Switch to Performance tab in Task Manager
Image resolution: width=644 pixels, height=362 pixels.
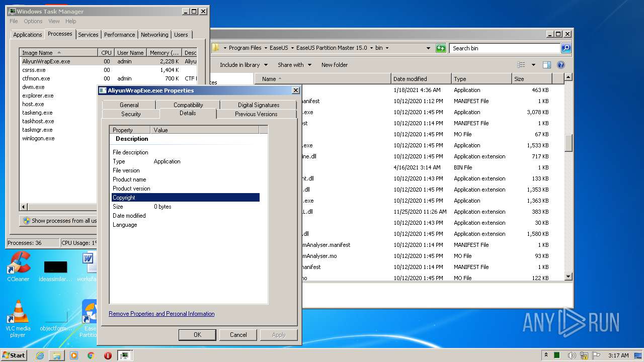tap(119, 35)
